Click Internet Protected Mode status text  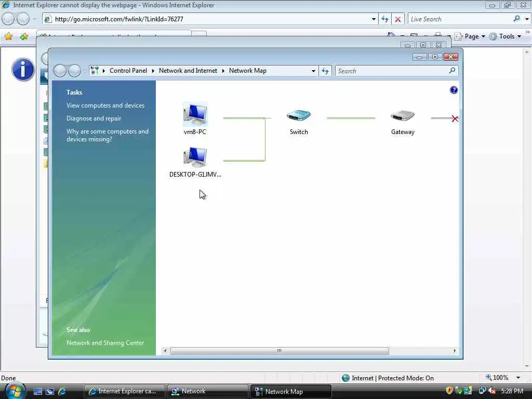coord(393,378)
